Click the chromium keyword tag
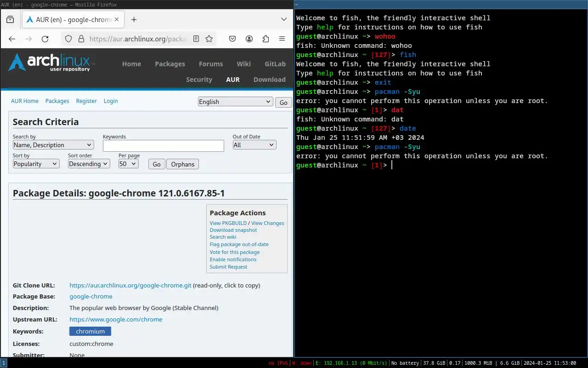588x368 pixels. 90,331
